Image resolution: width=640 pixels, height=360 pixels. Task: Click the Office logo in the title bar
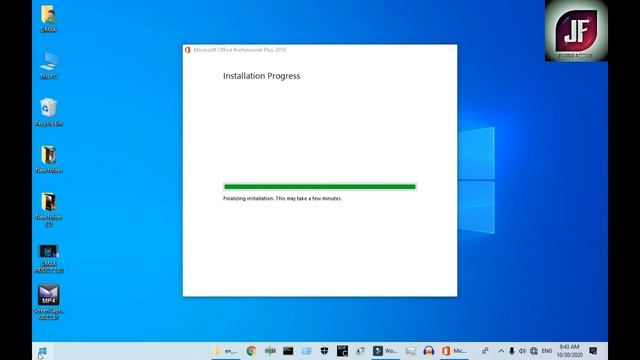pyautogui.click(x=188, y=50)
